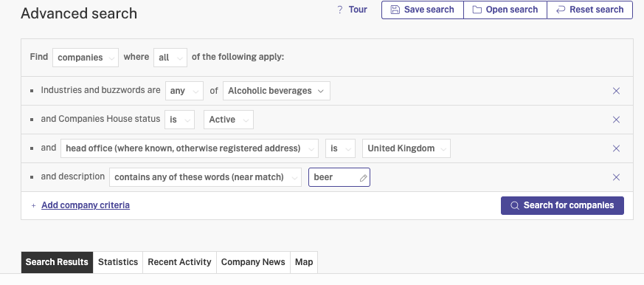
Task: Click the pencil edit icon in beer field
Action: 363,178
